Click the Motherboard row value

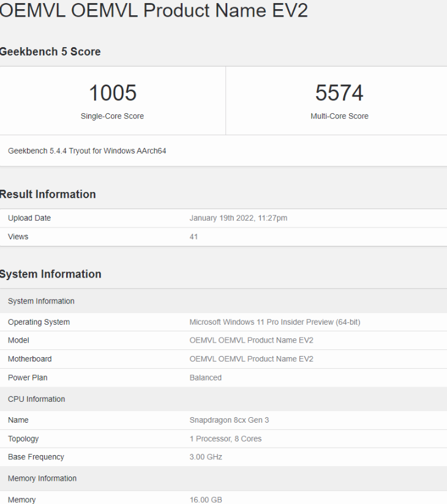click(251, 359)
